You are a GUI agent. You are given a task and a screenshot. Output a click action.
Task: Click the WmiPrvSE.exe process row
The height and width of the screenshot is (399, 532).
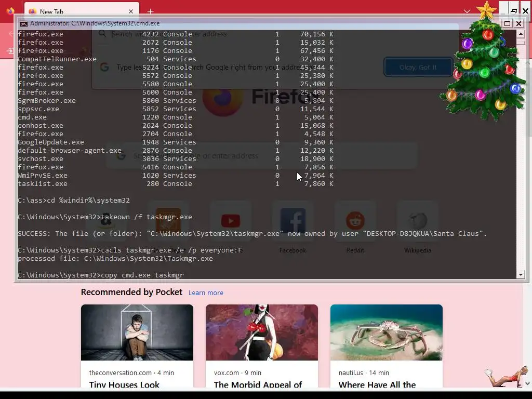pos(175,176)
